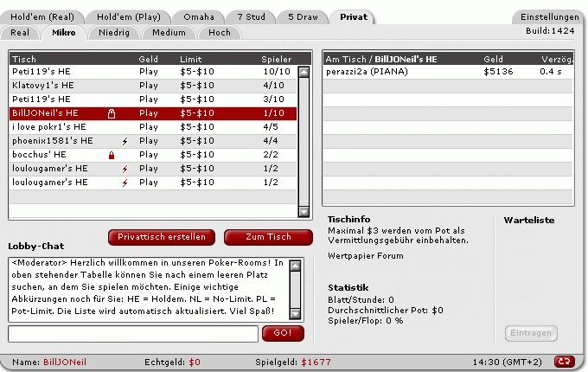Click the table list scroll up arrow

pyautogui.click(x=304, y=72)
